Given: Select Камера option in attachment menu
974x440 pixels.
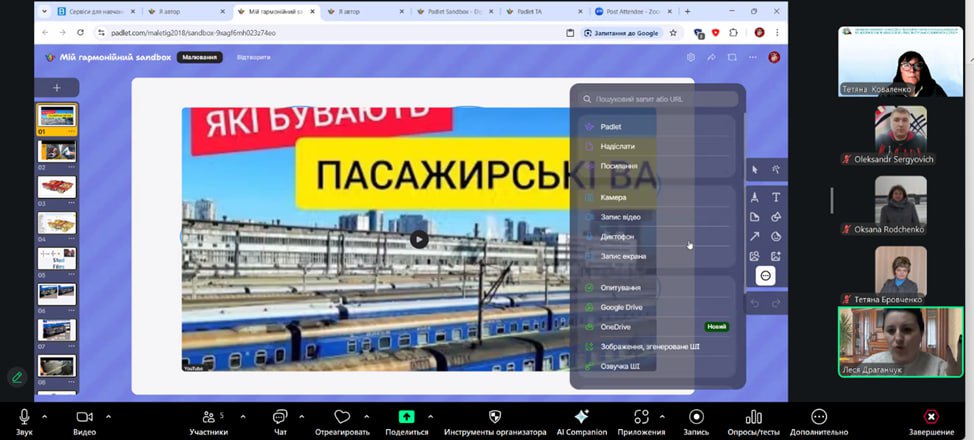Looking at the screenshot, I should [613, 197].
